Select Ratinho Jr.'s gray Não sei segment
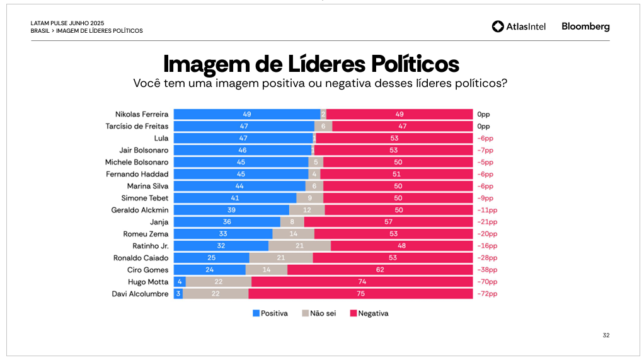This screenshot has width=644, height=360. 299,246
